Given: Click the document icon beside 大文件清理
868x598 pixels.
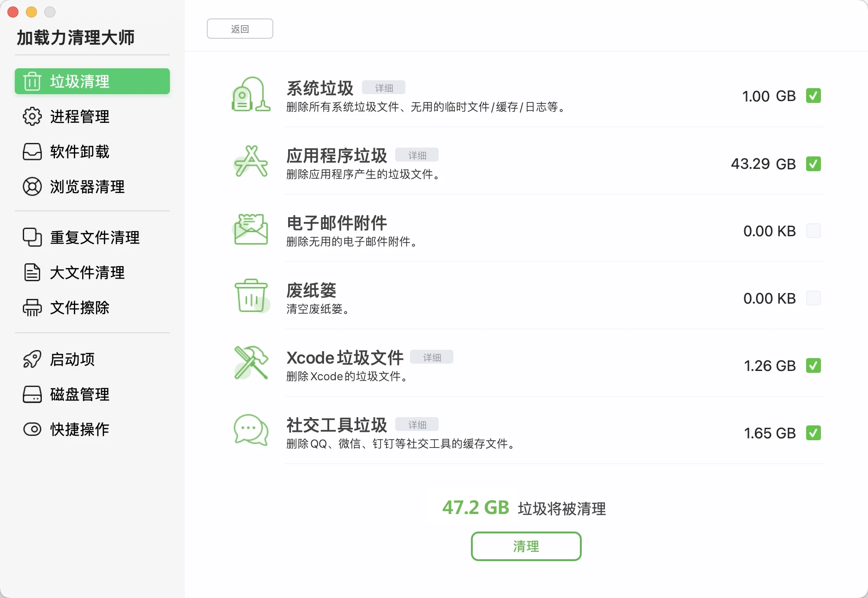Looking at the screenshot, I should point(32,272).
